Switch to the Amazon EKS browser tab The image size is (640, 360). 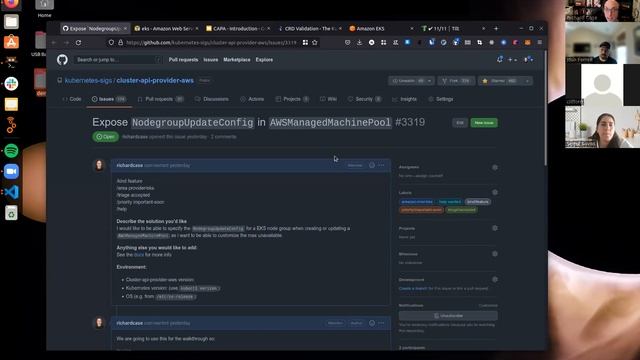(x=381, y=29)
